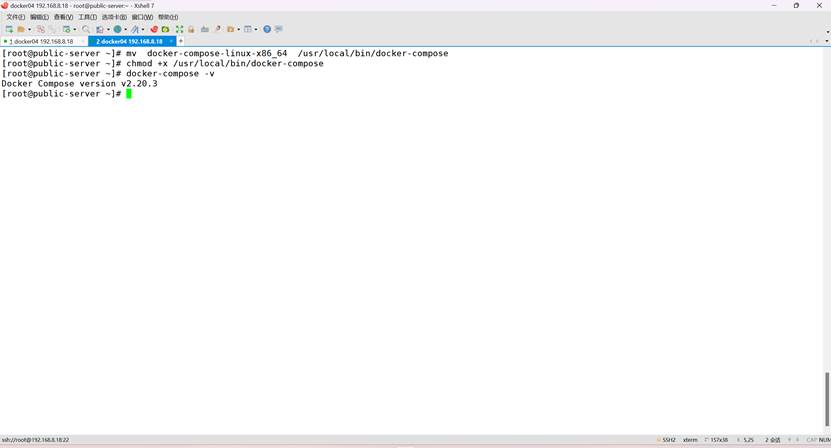Switch to tab 1 docker04 192.168.8.18
Screen dimensions: 831x448
click(41, 41)
